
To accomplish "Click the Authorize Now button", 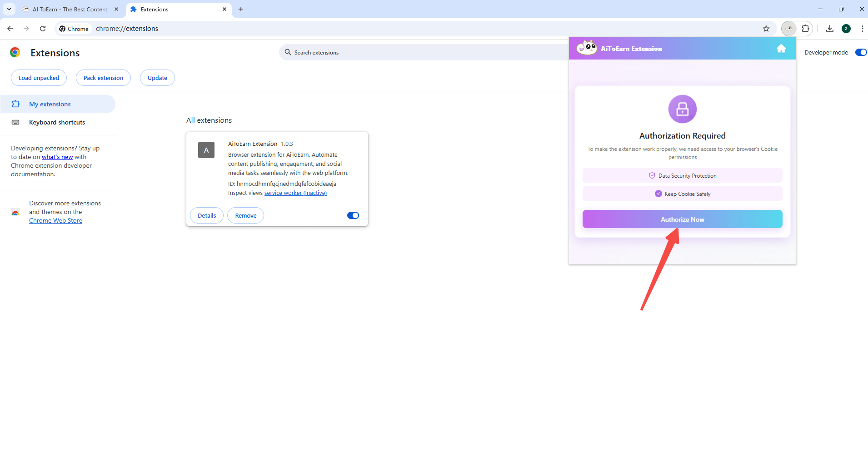I will [x=682, y=219].
